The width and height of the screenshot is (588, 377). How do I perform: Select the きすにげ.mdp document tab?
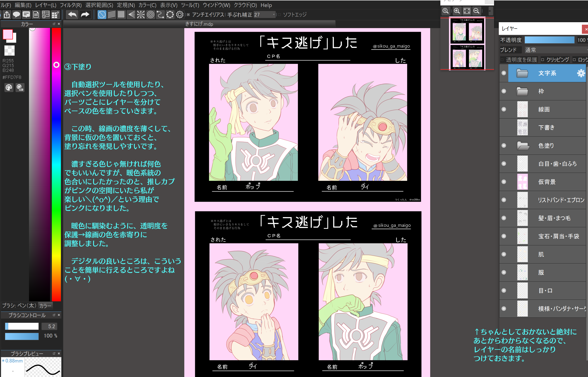point(199,24)
